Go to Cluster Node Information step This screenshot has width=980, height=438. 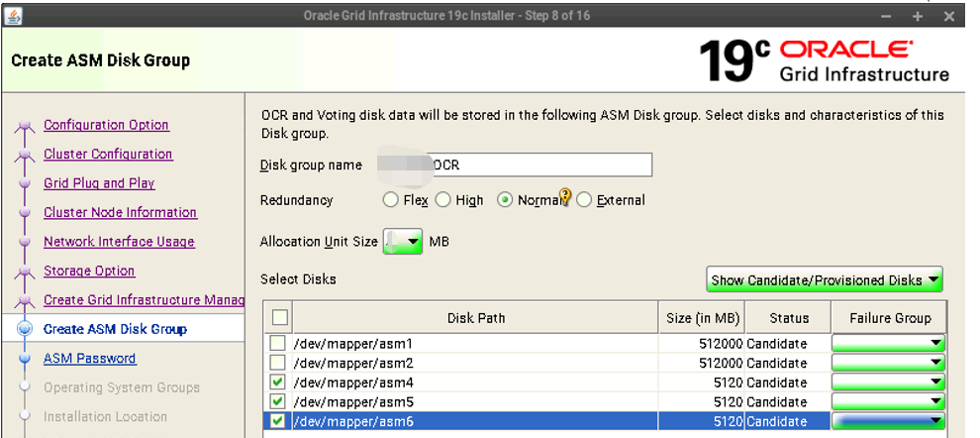tap(120, 213)
